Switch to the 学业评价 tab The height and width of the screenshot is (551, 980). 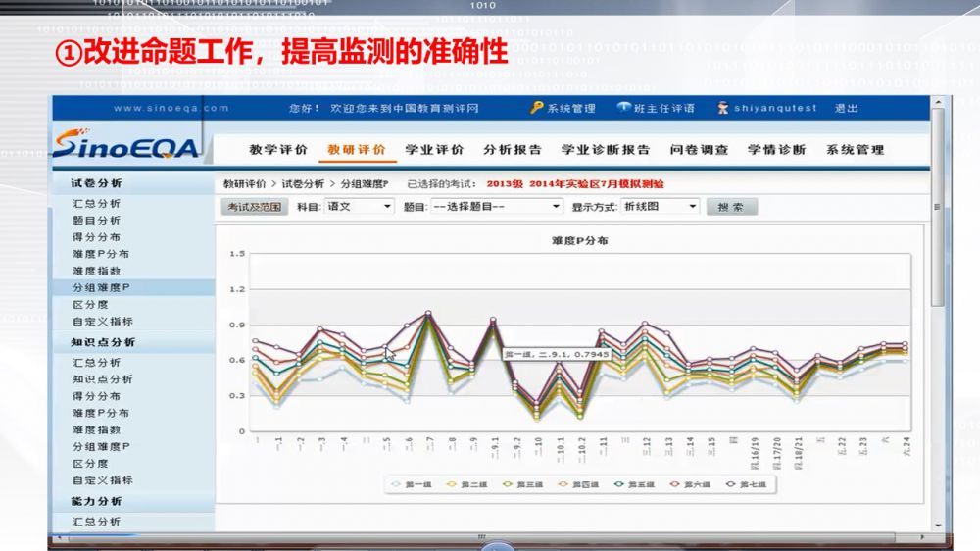tap(434, 150)
